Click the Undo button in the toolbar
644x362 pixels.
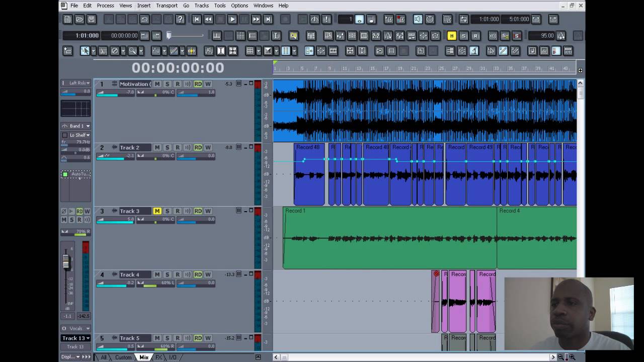point(144,19)
